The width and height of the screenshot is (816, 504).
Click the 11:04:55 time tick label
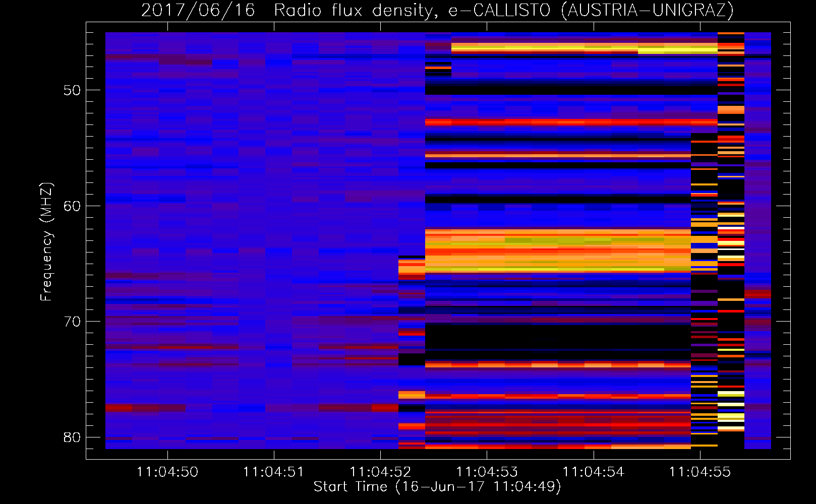(700, 472)
